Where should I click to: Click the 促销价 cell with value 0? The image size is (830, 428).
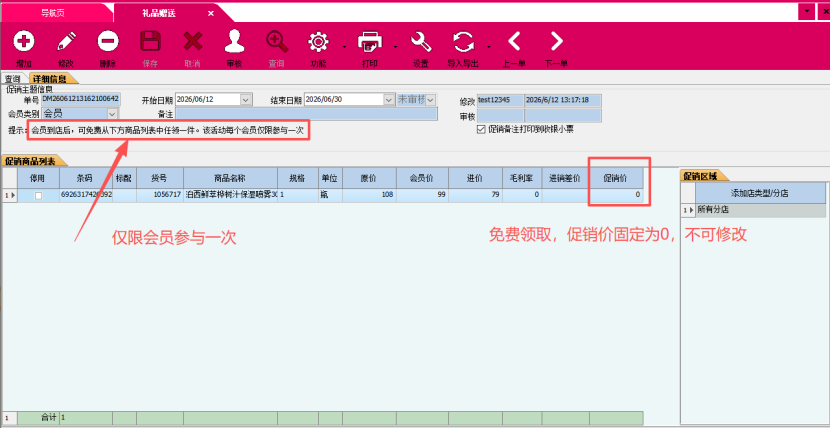(x=617, y=196)
